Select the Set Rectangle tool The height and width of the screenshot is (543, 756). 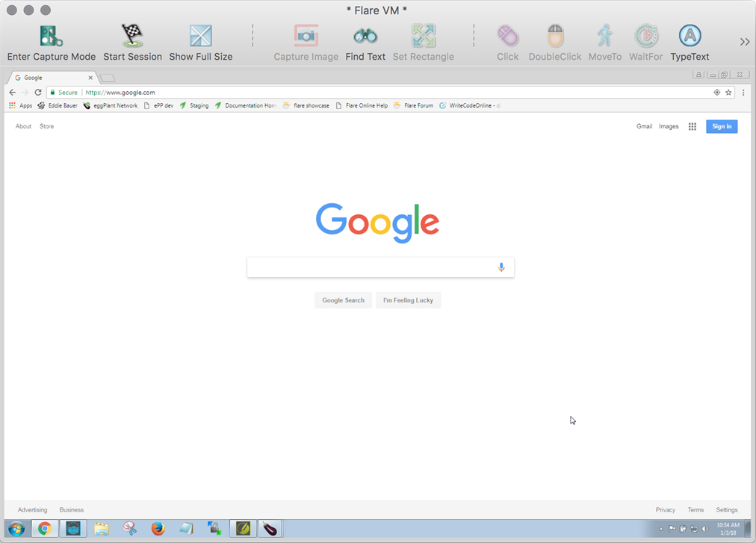tap(424, 36)
